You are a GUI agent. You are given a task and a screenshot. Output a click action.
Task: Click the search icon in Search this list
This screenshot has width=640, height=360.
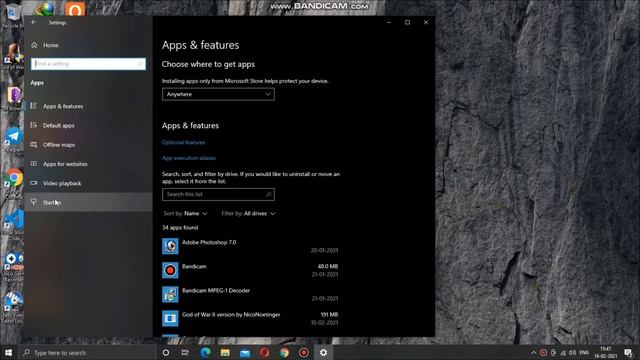pyautogui.click(x=269, y=195)
